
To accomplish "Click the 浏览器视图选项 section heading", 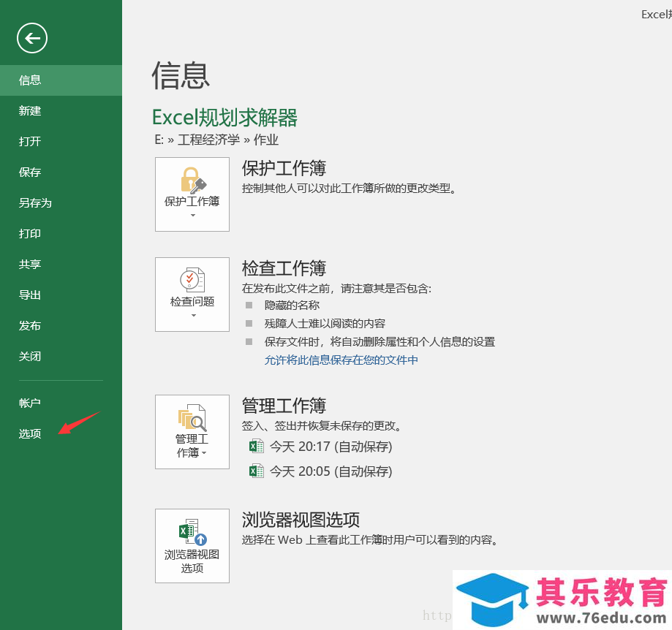I will click(x=301, y=520).
